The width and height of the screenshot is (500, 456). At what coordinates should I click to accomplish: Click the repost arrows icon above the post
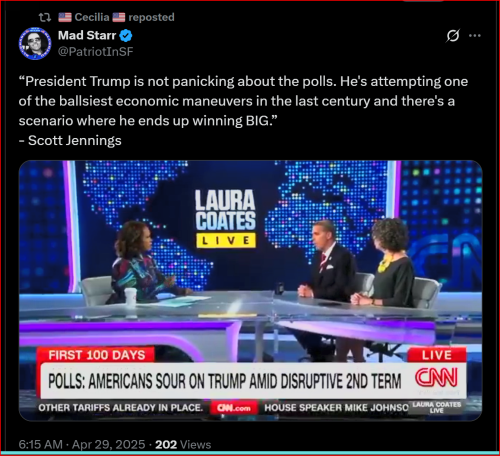45,17
